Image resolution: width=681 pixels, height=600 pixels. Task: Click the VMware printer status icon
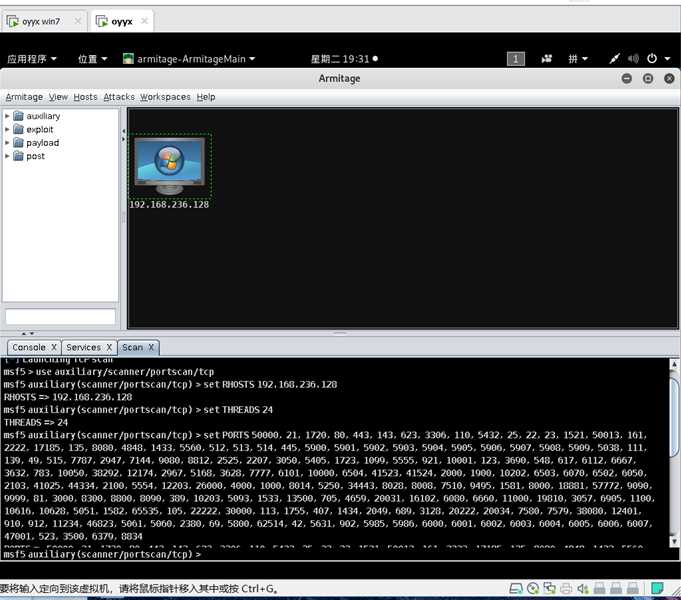(566, 589)
